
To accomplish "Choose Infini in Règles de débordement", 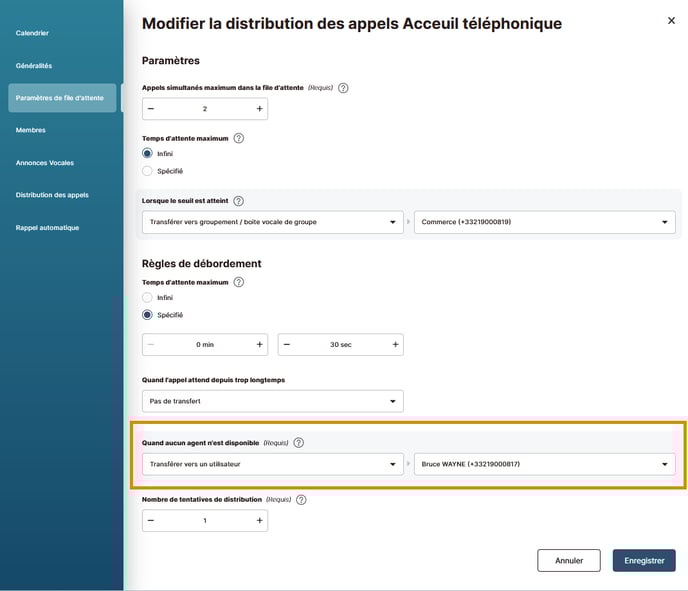I will tap(147, 297).
